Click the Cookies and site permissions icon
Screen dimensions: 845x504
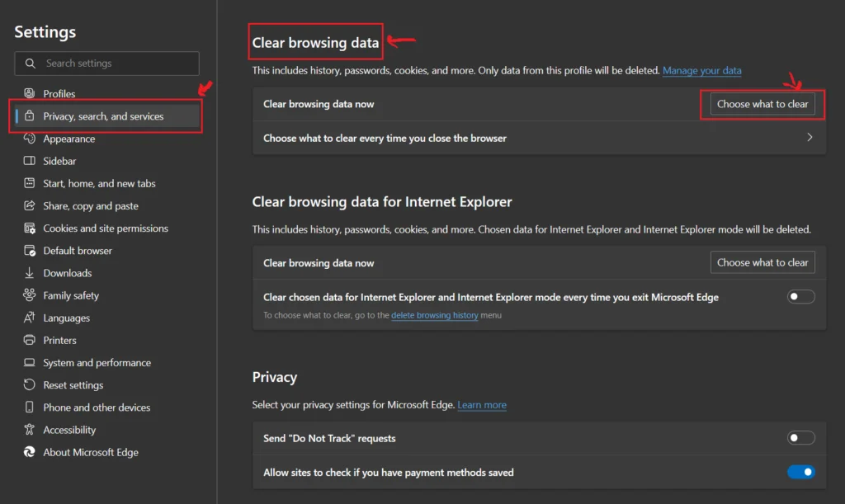30,228
